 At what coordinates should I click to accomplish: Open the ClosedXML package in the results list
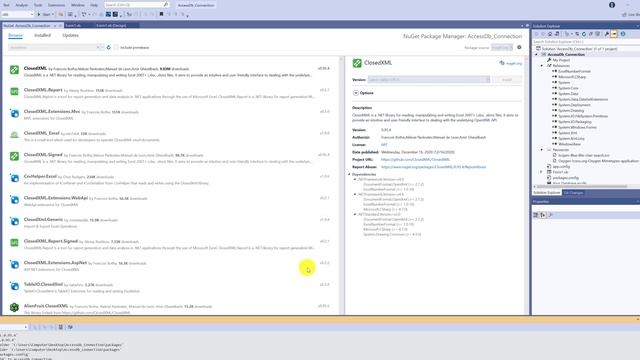point(170,71)
